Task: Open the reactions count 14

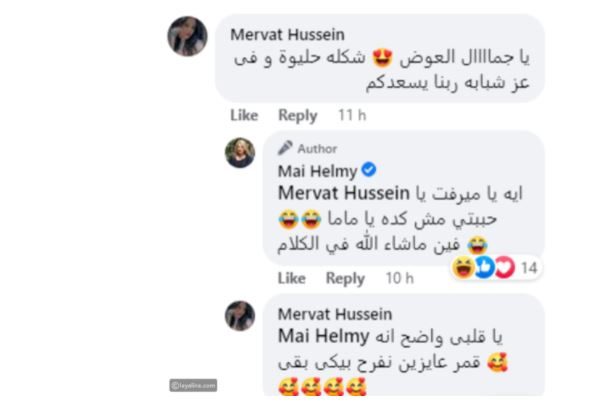Action: (x=529, y=268)
